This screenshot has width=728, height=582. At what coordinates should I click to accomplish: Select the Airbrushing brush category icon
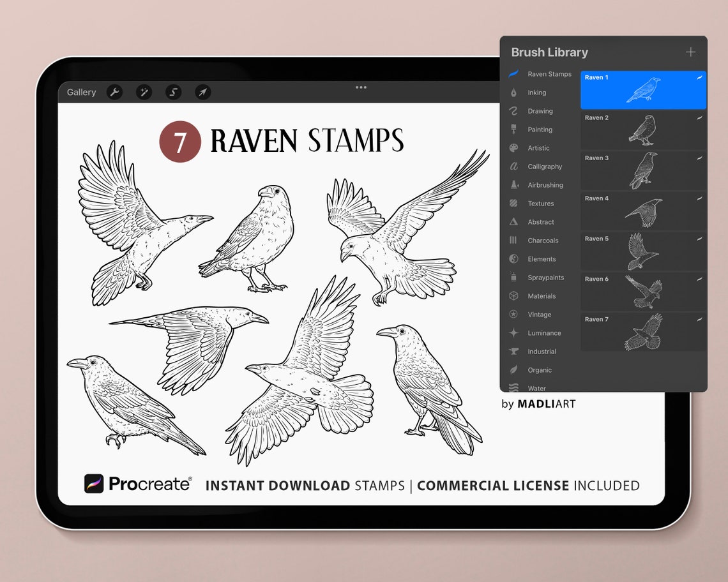point(515,184)
